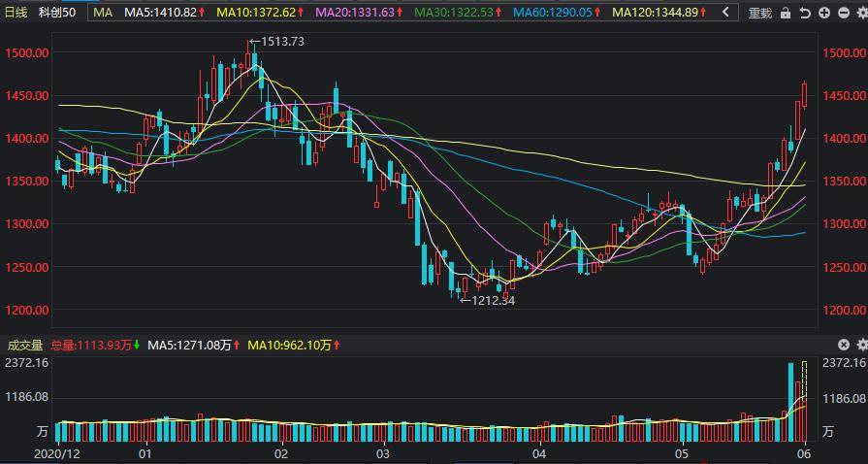Collapse the MA indicator bar chevron

click(725, 13)
